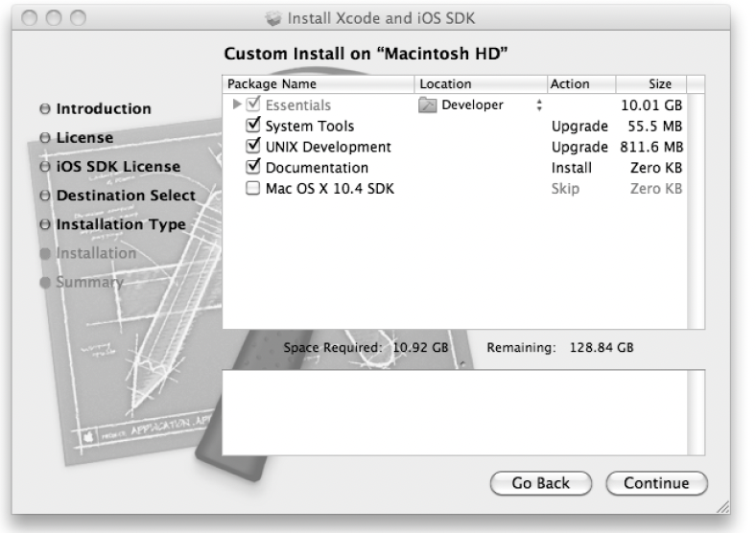Click the Size column header
The height and width of the screenshot is (533, 756).
pos(650,83)
